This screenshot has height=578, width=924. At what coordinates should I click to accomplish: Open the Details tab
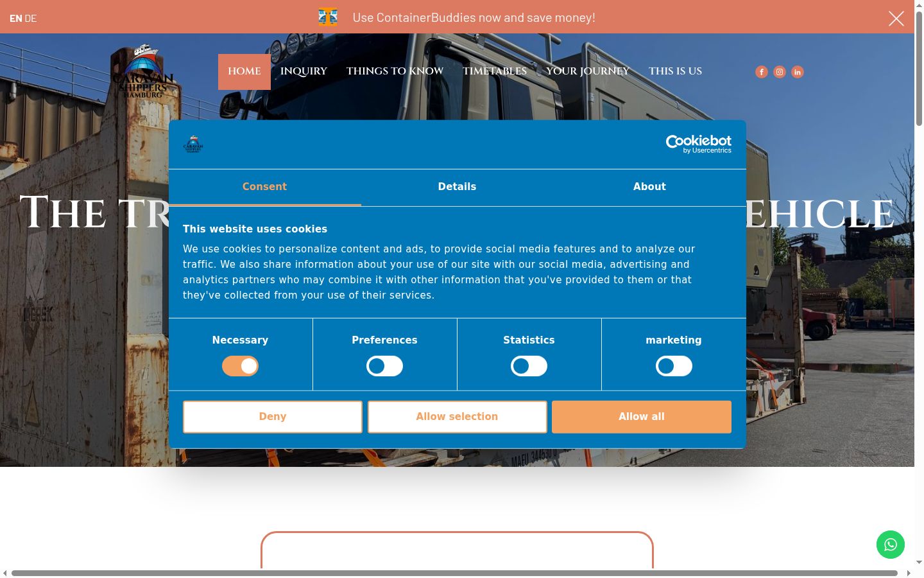click(x=457, y=187)
